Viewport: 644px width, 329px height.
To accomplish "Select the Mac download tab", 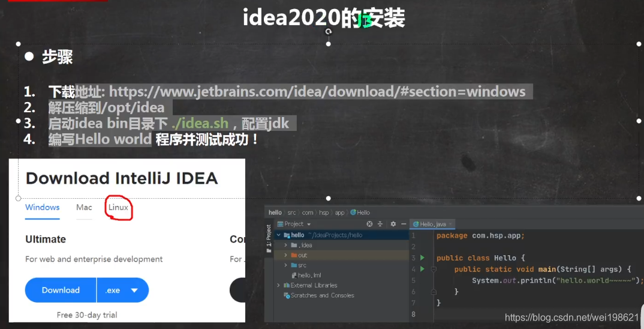I will point(84,207).
